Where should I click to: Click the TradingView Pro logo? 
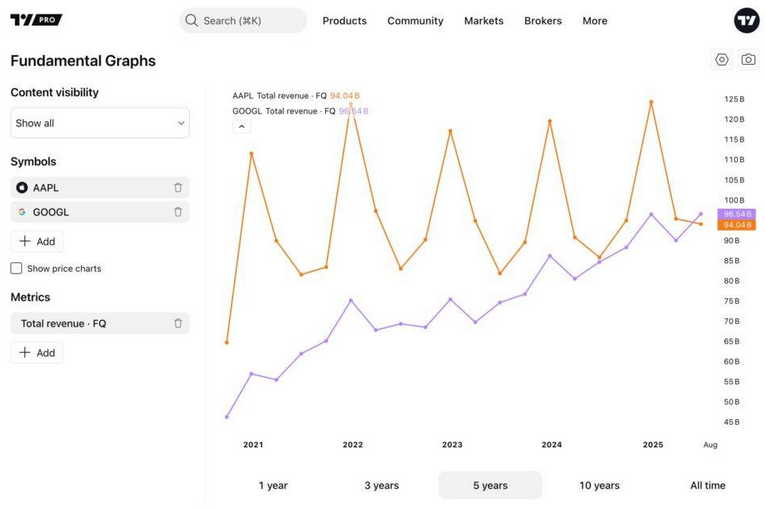pyautogui.click(x=36, y=20)
